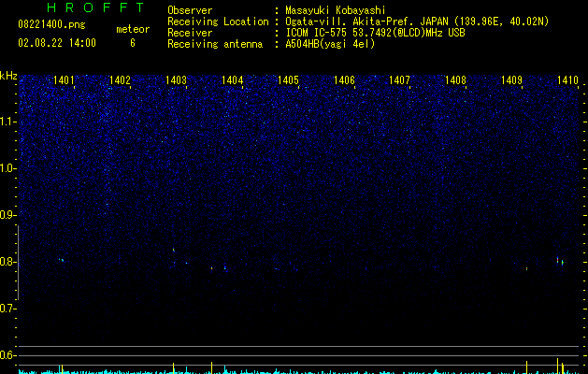Select the ICOM IC-575 53.7492 MHz receiver text
The height and width of the screenshot is (374, 588).
(x=375, y=33)
